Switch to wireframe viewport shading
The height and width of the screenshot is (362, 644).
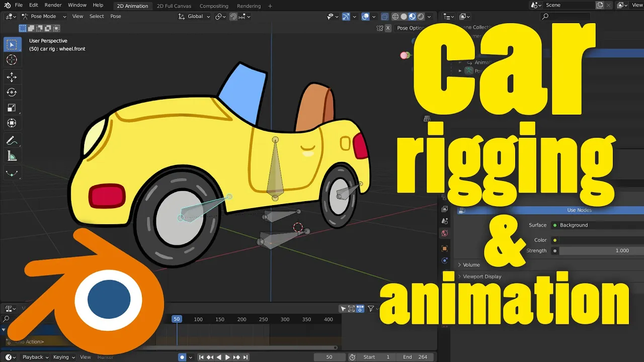(x=395, y=16)
